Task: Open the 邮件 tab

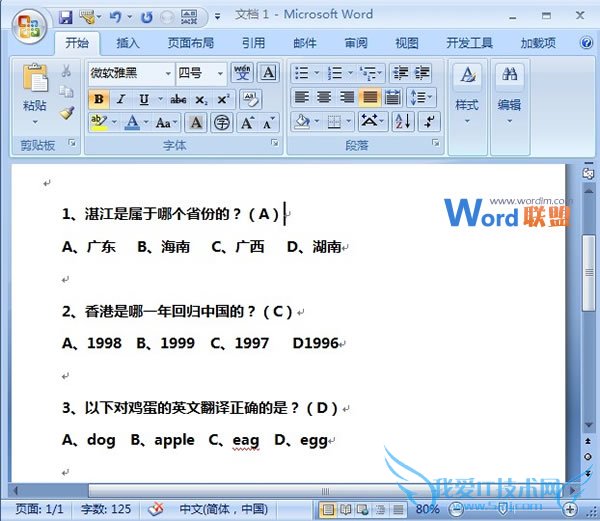Action: pos(305,43)
